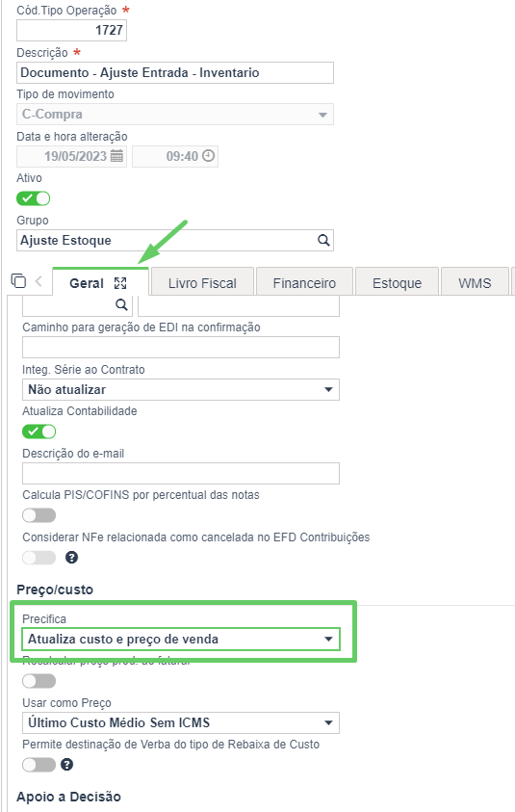Click the clock icon next to 09:40
The width and height of the screenshot is (515, 812).
pyautogui.click(x=208, y=156)
